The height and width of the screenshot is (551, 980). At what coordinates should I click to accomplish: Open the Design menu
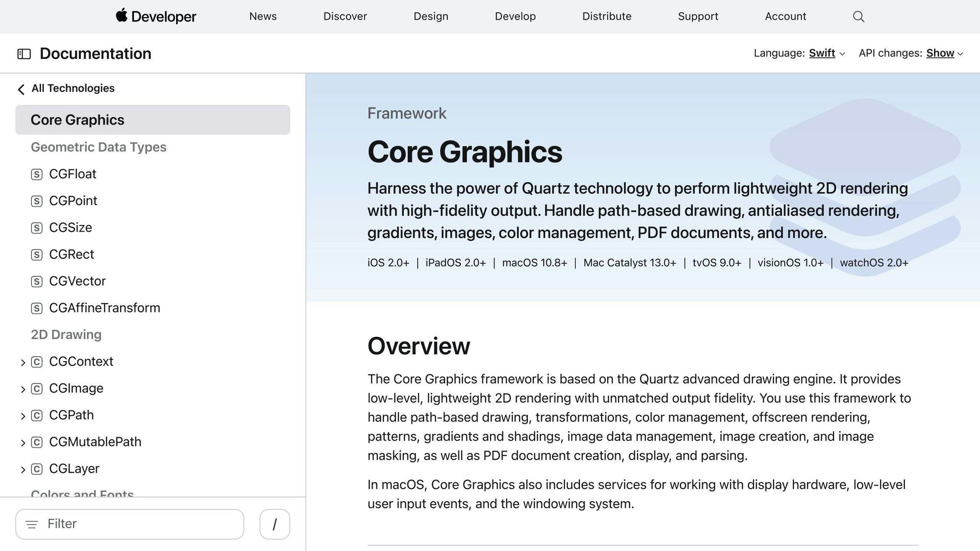pyautogui.click(x=431, y=16)
